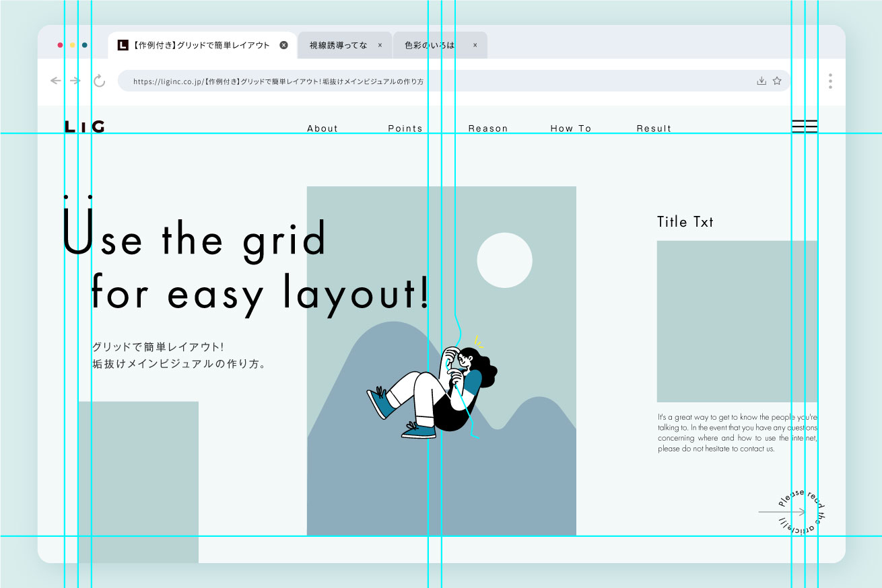Open the browser three-dot menu
Screen dimensions: 882x588
[x=830, y=81]
